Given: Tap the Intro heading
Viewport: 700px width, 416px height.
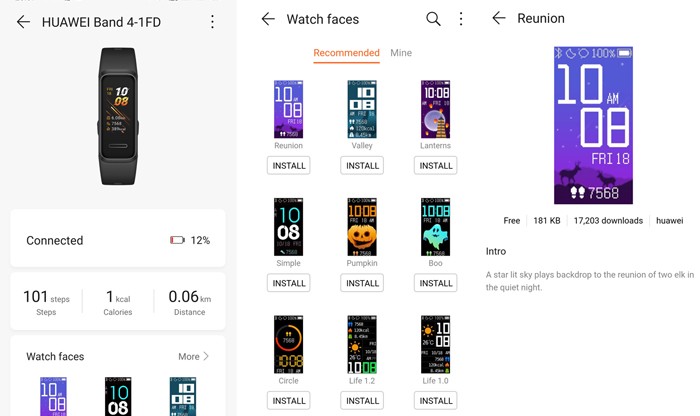Looking at the screenshot, I should coord(496,251).
